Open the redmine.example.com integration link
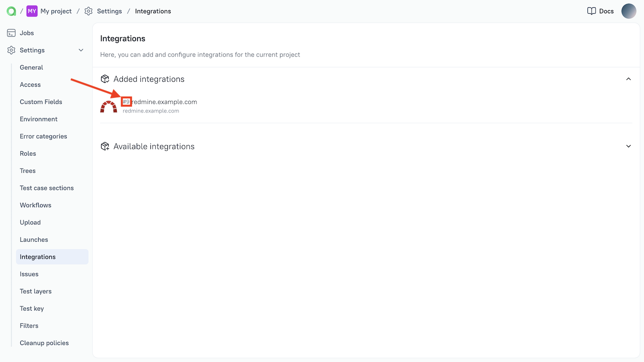The image size is (644, 362). 160,102
